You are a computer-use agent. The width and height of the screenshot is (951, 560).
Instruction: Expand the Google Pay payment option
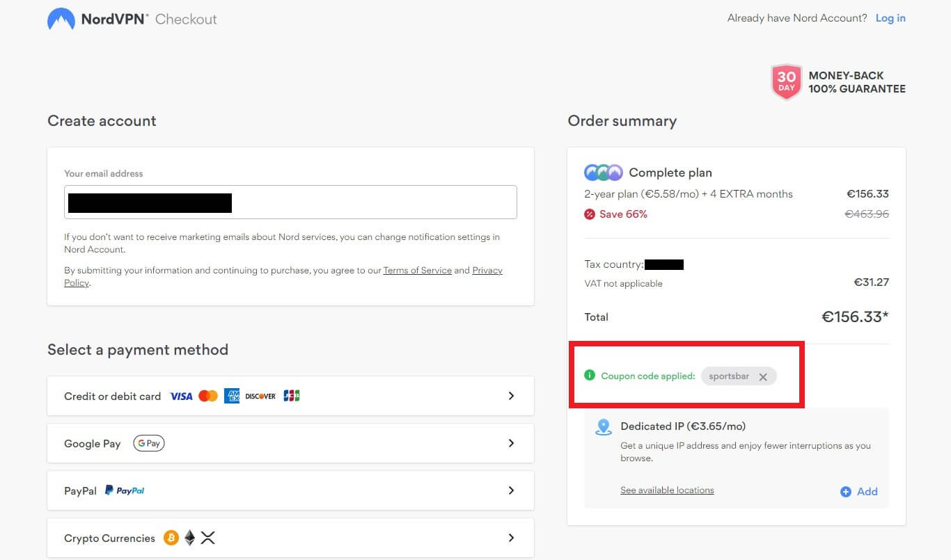(x=290, y=443)
